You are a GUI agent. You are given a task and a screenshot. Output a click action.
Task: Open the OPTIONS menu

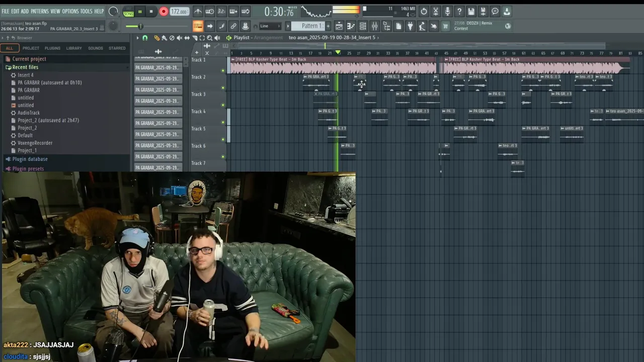click(70, 11)
